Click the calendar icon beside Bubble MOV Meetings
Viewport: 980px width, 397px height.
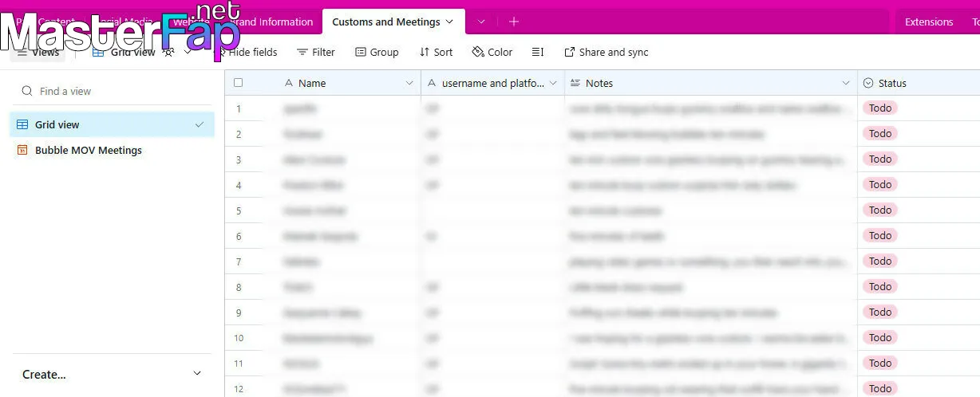coord(22,150)
